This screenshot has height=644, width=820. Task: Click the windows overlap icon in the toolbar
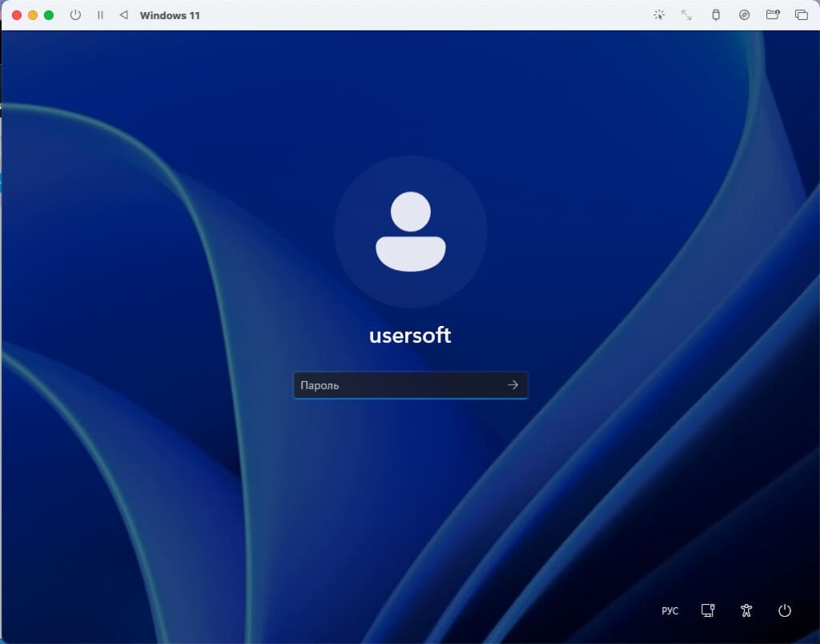801,15
